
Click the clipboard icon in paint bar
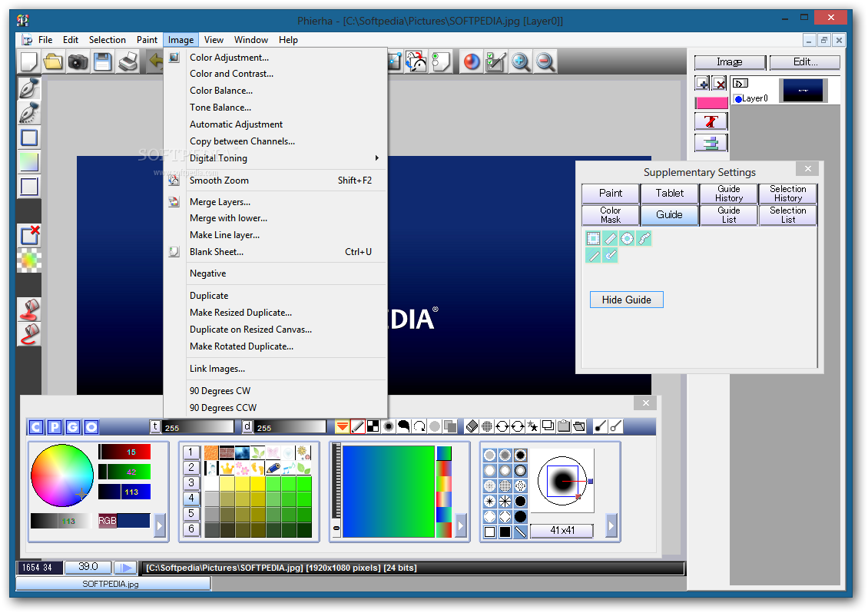pos(564,426)
